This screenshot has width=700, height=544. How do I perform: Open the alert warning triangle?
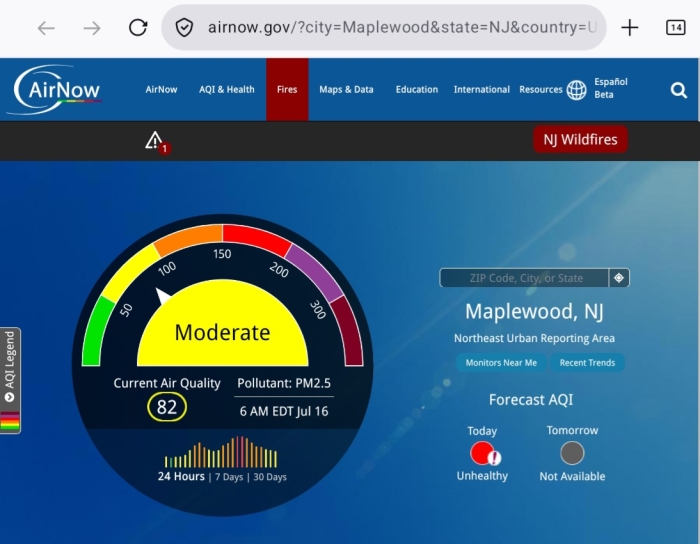pos(157,142)
